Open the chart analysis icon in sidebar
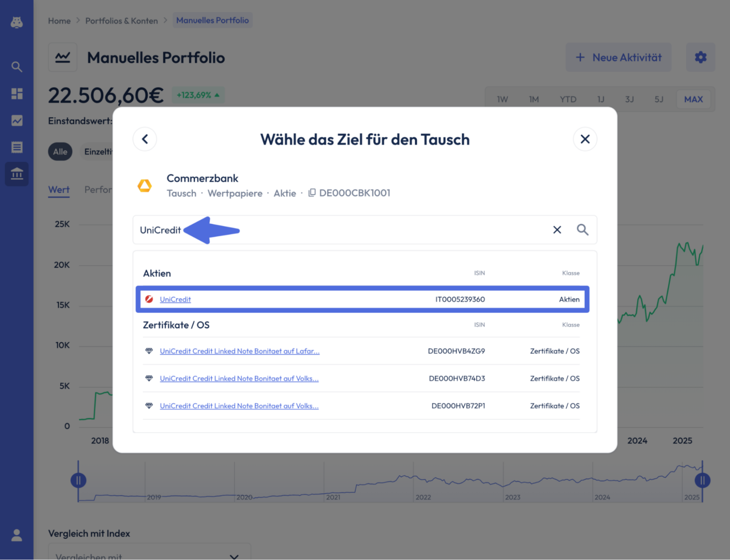The image size is (730, 560). click(x=17, y=120)
